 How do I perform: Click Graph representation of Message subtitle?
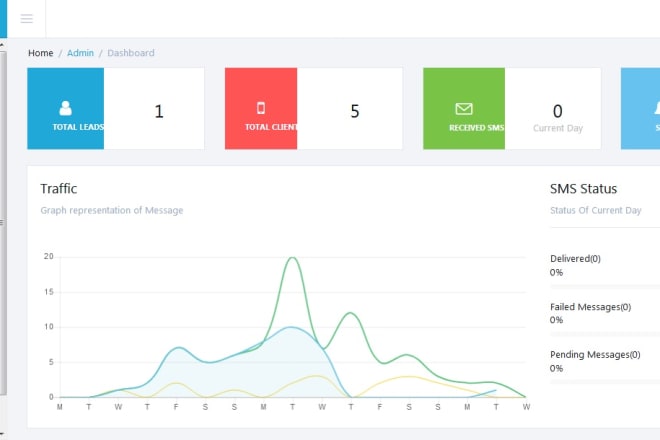112,210
